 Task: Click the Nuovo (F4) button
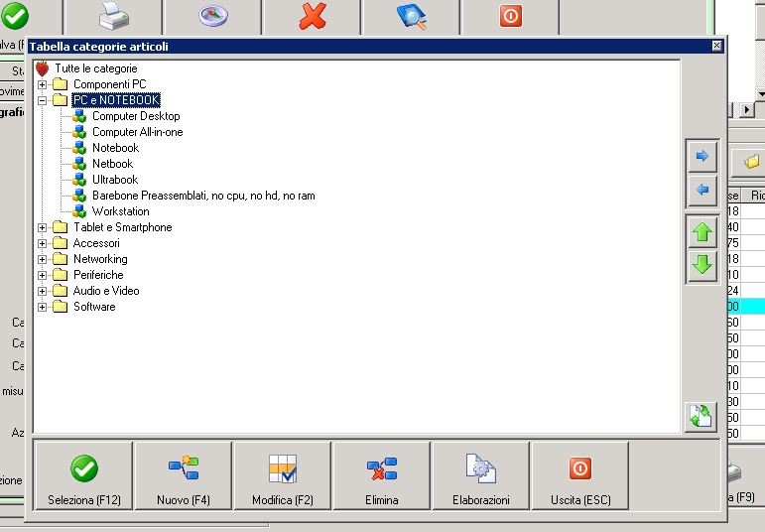183,475
